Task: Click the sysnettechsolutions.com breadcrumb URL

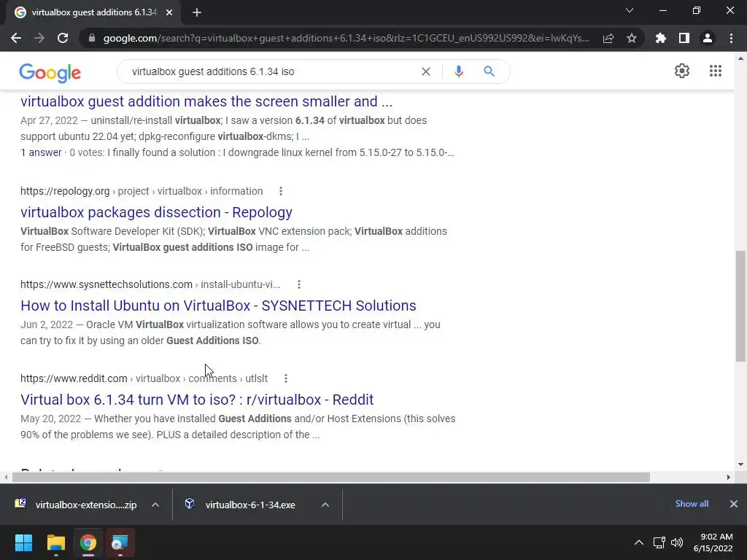Action: pos(150,284)
